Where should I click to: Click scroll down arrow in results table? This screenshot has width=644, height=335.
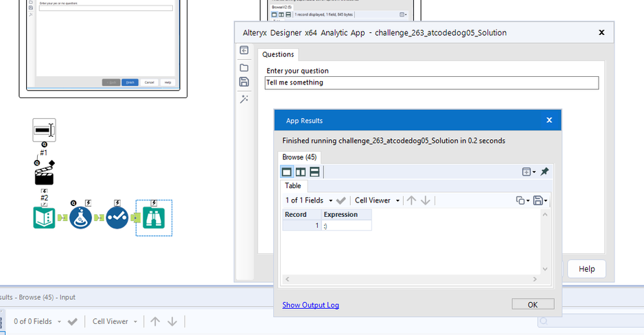(545, 269)
